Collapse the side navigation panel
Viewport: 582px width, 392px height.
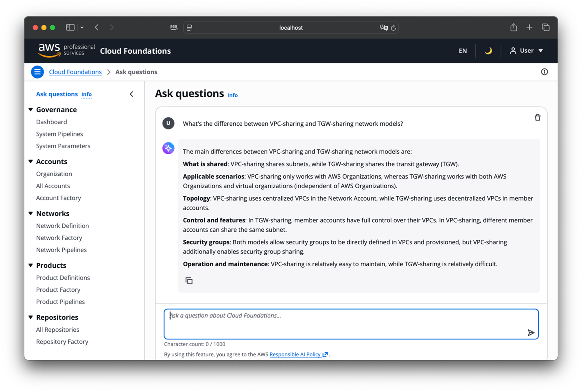[132, 94]
